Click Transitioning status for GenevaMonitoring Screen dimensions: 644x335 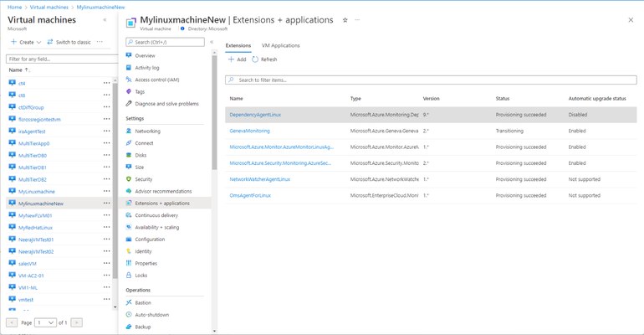pos(509,131)
